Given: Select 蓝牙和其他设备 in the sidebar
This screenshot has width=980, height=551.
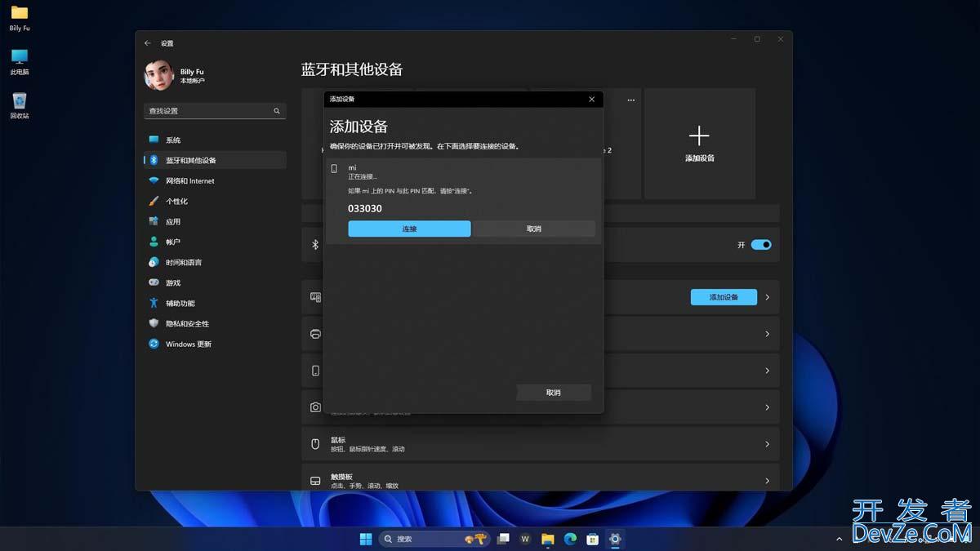Looking at the screenshot, I should (x=215, y=160).
